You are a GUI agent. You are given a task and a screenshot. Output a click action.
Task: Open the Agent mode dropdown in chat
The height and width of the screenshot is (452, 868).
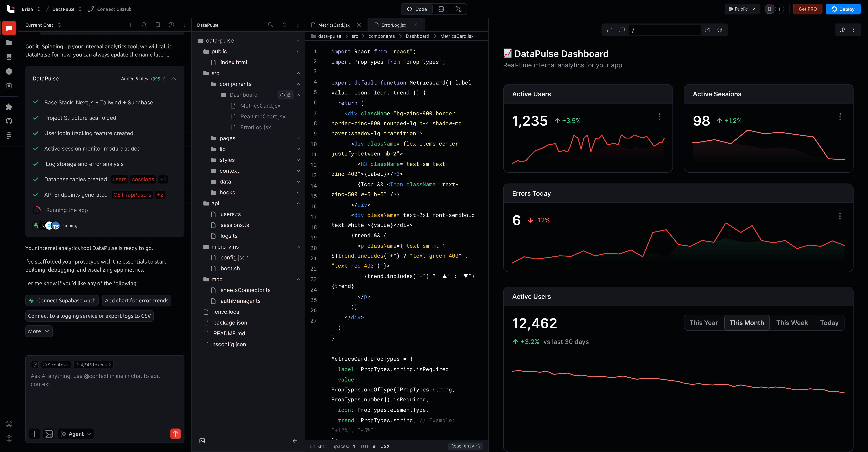(75, 434)
